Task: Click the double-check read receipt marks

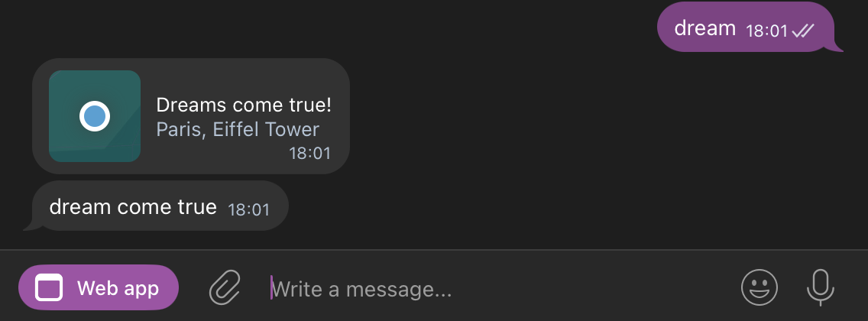Action: pos(803,31)
